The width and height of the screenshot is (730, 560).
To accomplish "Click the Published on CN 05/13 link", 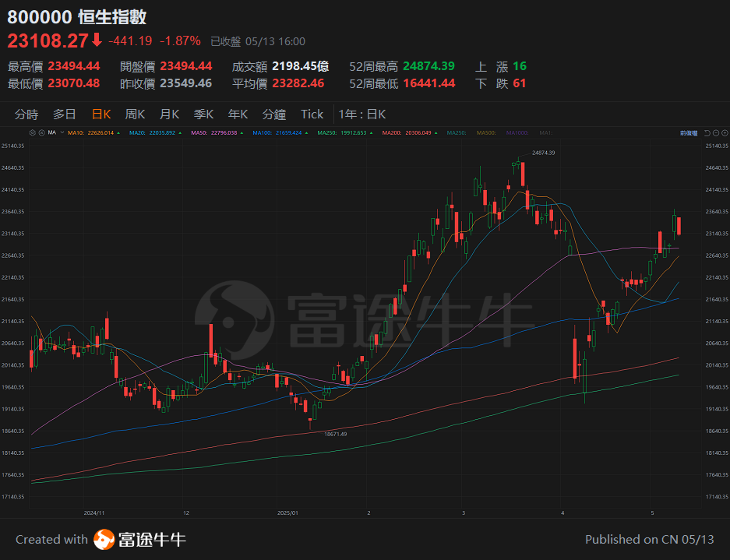I will (648, 539).
